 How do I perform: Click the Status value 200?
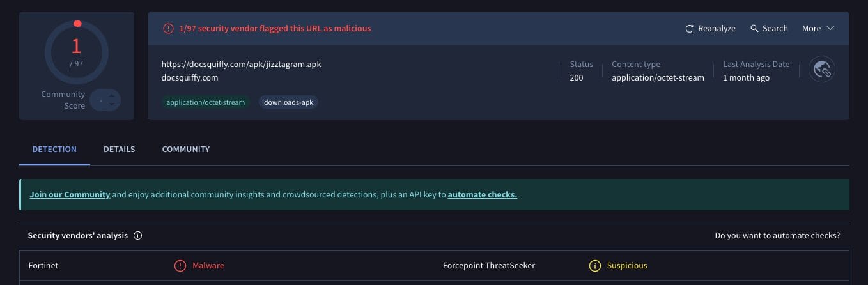coord(577,78)
